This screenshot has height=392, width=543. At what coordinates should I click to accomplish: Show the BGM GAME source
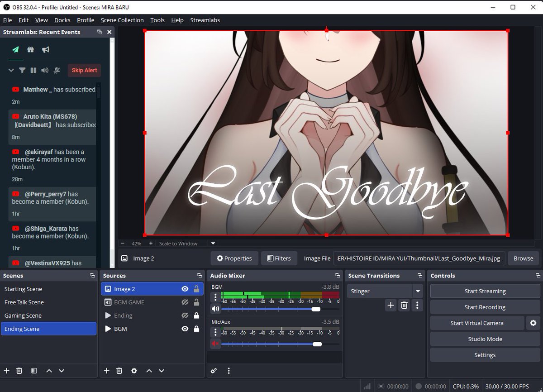tap(185, 302)
